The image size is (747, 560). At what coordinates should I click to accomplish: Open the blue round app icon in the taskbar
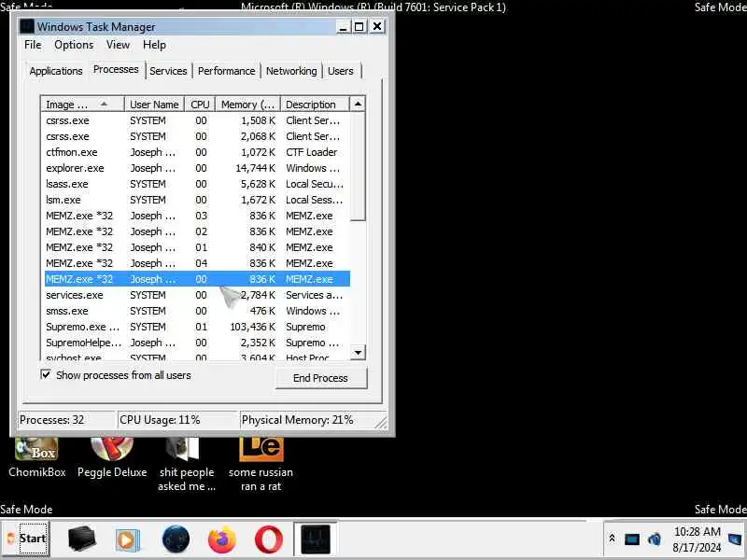tap(176, 539)
